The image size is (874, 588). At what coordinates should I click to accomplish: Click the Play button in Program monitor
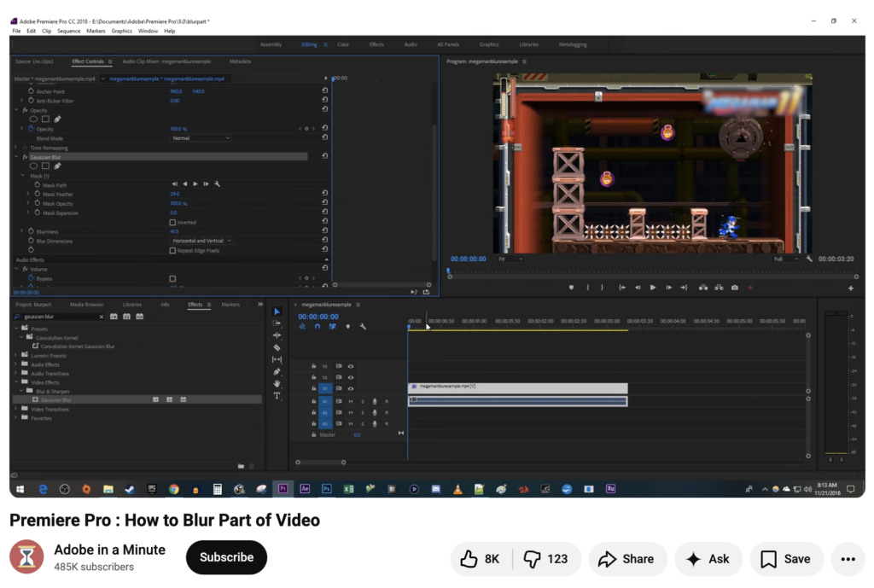pos(653,288)
